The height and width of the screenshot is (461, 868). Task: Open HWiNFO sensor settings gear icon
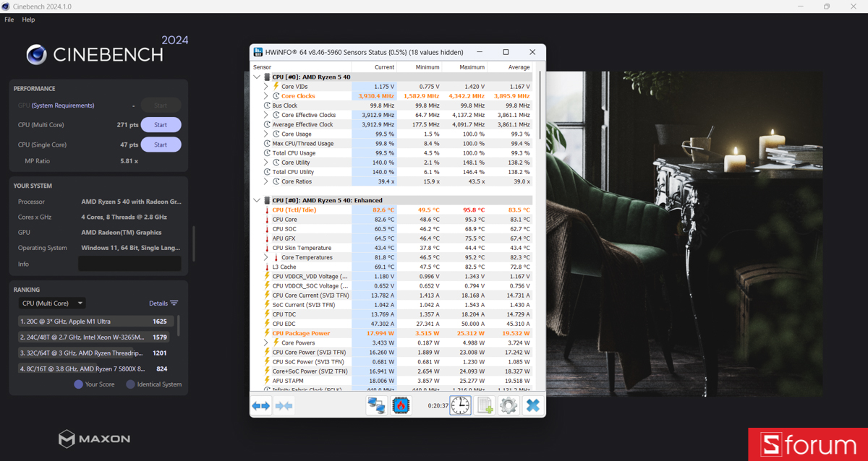tap(509, 405)
